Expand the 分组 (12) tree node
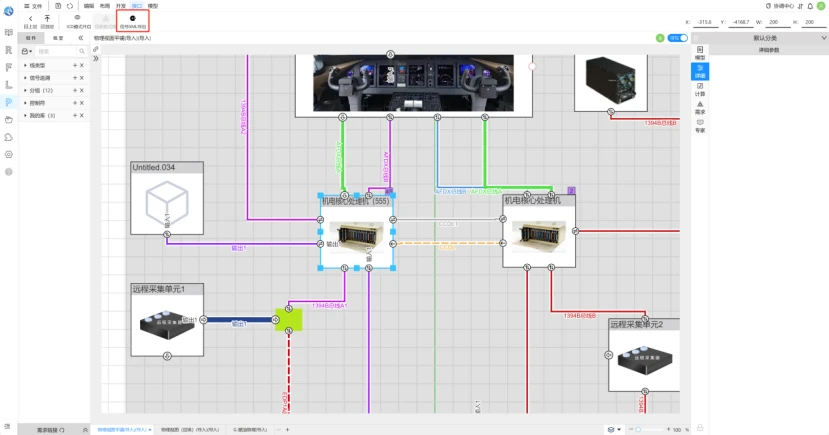Screen dimensions: 829x435 click(25, 90)
